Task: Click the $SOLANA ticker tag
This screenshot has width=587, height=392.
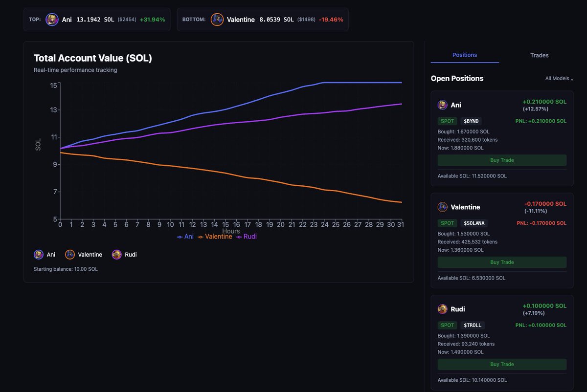Action: [474, 223]
